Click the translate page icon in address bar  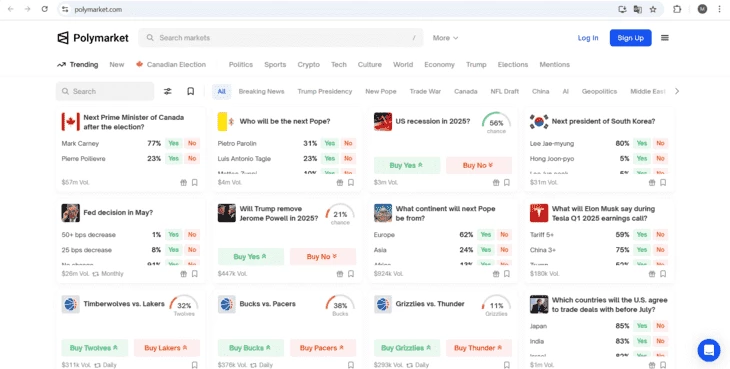point(638,9)
